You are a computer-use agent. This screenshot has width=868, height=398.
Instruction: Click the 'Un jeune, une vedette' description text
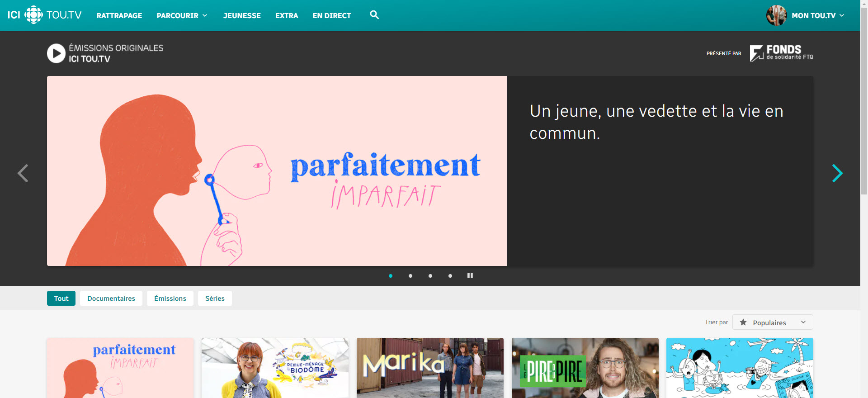point(656,122)
